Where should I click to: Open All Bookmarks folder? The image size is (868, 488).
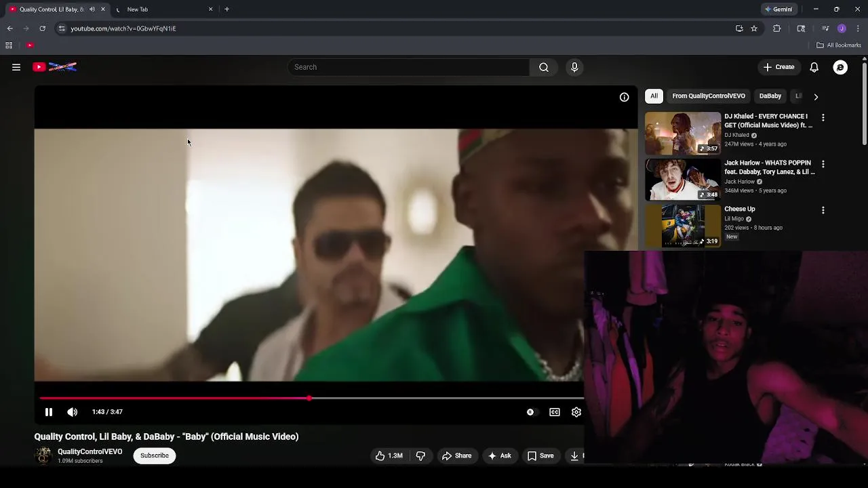click(839, 45)
